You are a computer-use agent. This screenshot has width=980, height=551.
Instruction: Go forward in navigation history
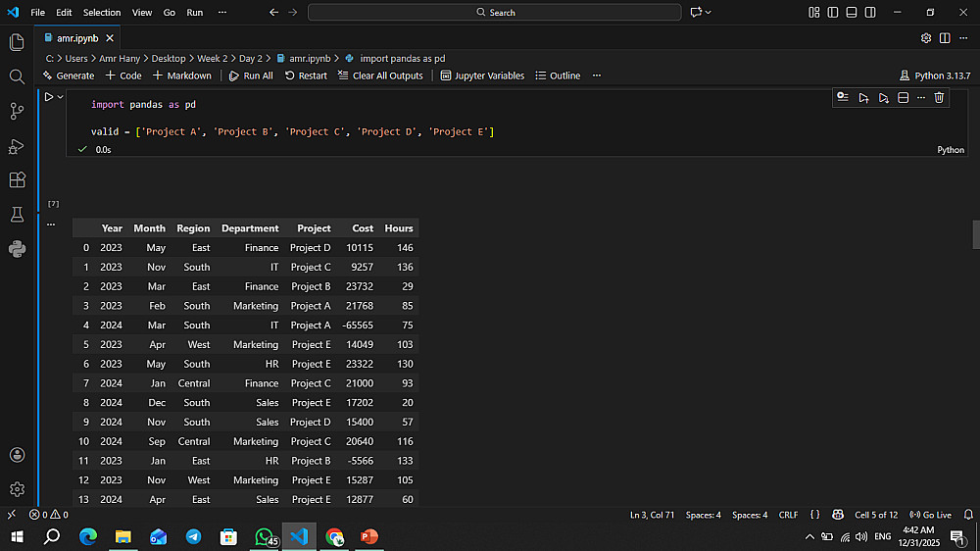click(292, 13)
